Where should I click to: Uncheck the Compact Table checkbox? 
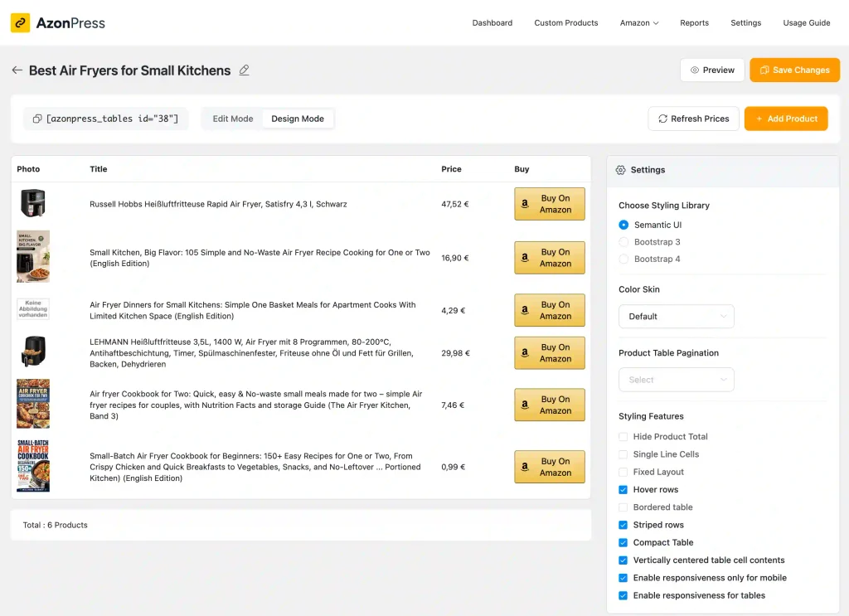(x=623, y=542)
